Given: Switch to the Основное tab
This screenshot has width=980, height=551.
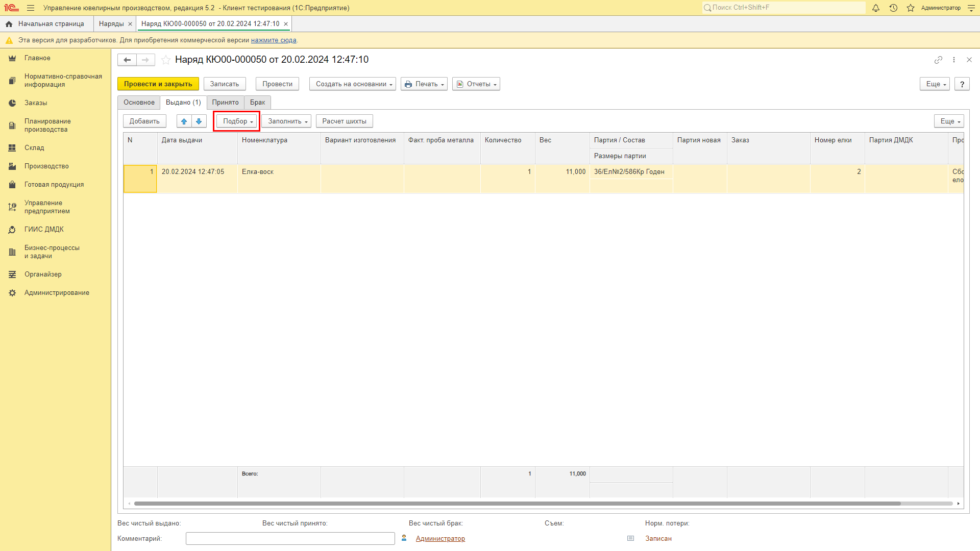Looking at the screenshot, I should [139, 103].
